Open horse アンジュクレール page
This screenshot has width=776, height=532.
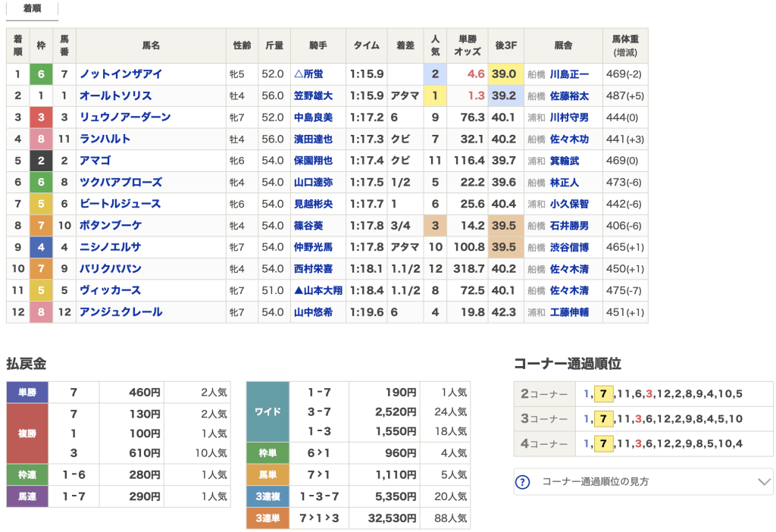pos(120,312)
